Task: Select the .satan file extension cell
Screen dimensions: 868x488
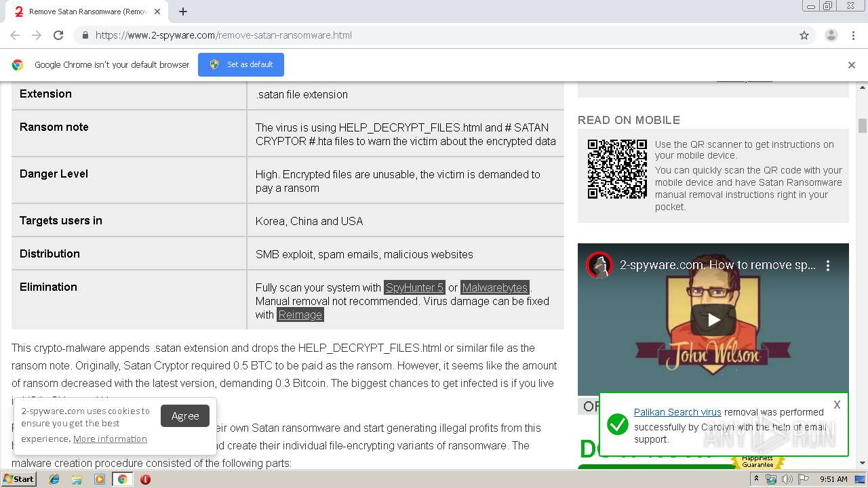Action: [302, 95]
